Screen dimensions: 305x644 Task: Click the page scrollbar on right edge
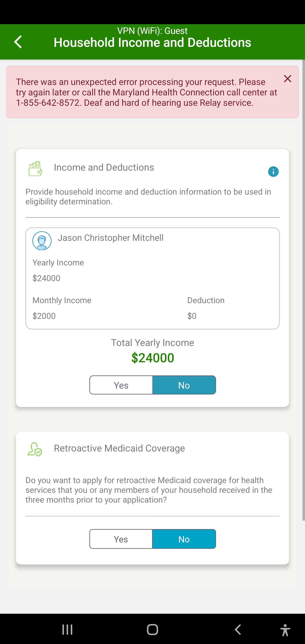(x=304, y=290)
